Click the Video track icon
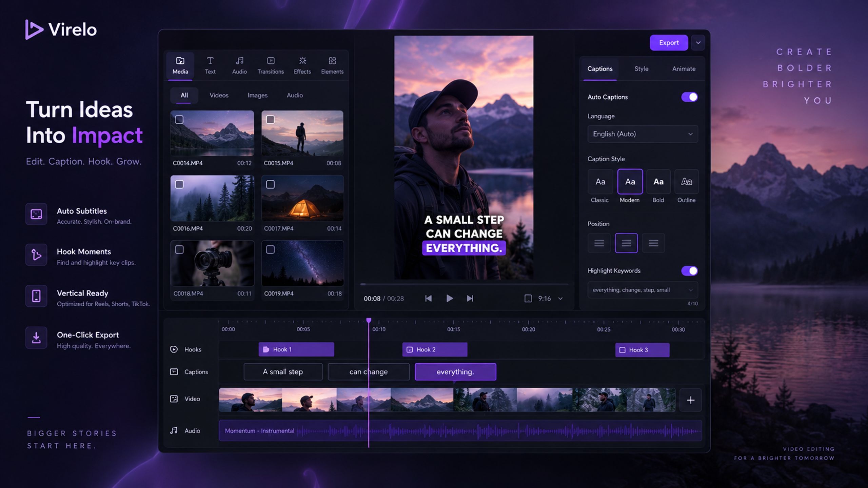 pyautogui.click(x=174, y=399)
